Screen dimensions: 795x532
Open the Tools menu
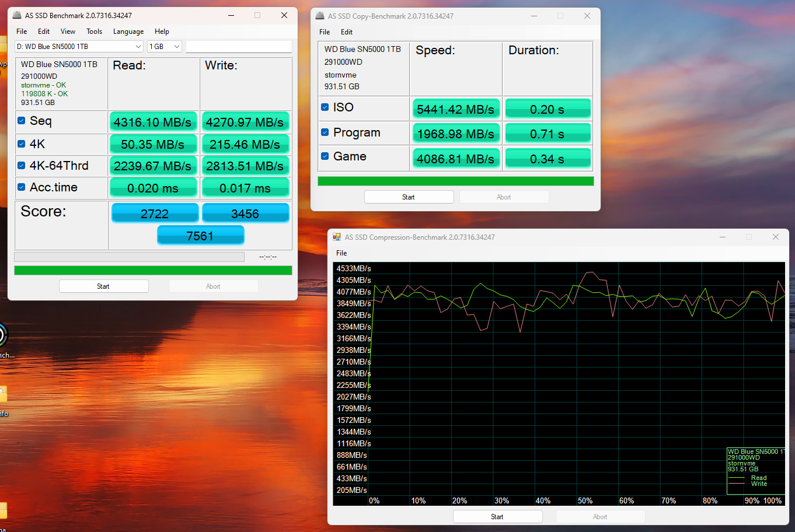coord(95,32)
